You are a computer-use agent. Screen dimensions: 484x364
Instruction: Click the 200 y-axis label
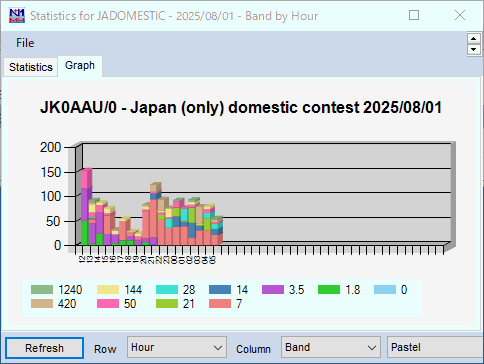(51, 147)
